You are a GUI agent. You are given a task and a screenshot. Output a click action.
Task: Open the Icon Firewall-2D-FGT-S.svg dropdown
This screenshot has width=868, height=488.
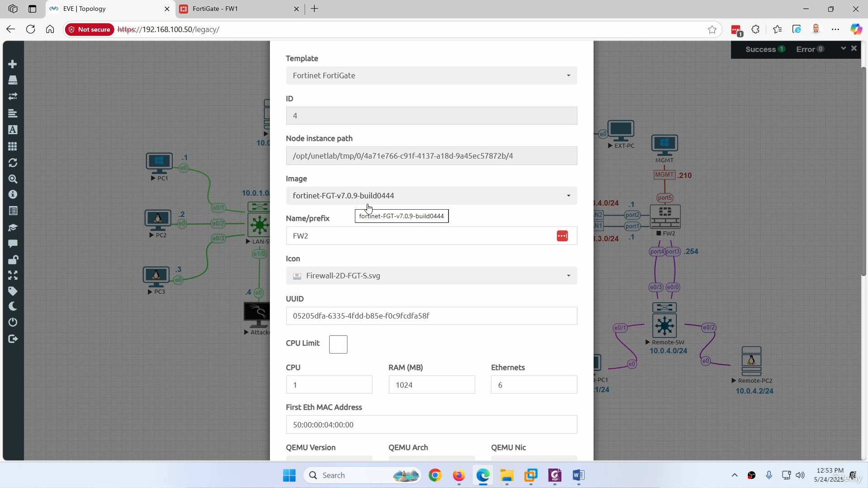point(431,276)
